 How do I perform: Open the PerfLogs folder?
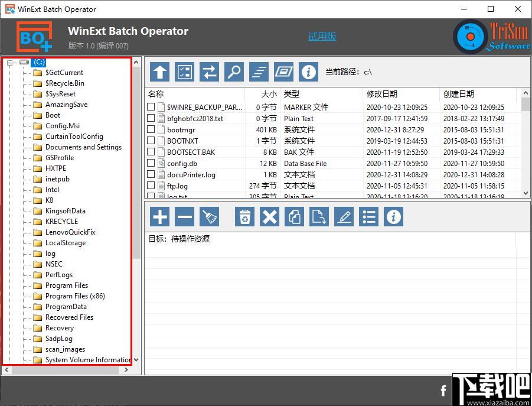pos(58,275)
